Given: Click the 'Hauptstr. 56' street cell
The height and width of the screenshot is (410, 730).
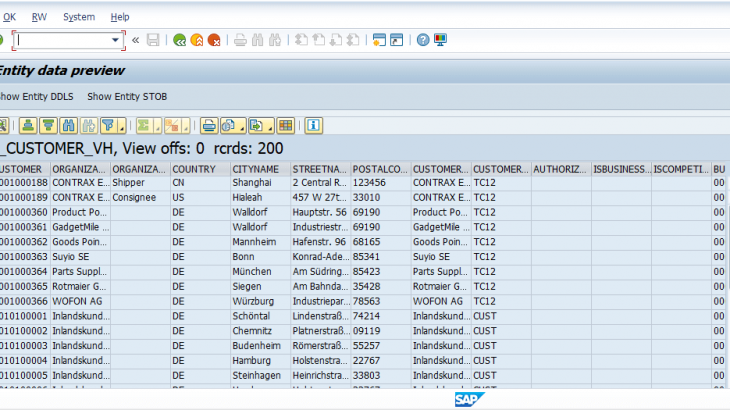Looking at the screenshot, I should (x=321, y=212).
